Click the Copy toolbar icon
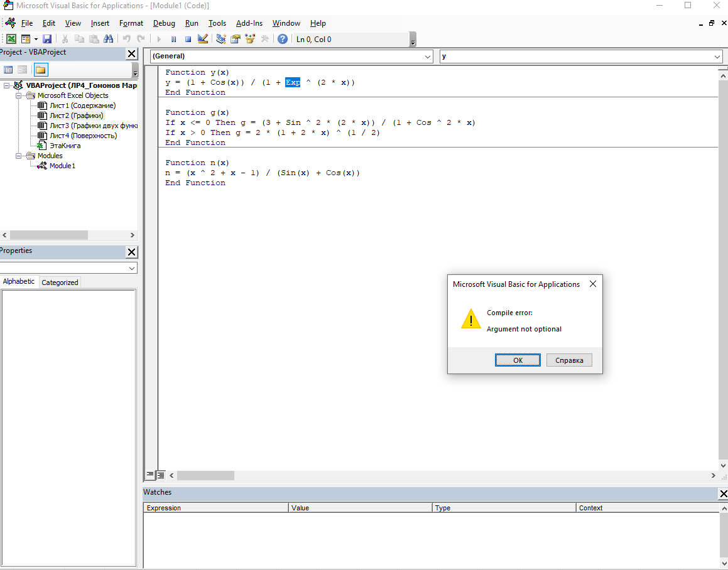The image size is (728, 570). [79, 40]
